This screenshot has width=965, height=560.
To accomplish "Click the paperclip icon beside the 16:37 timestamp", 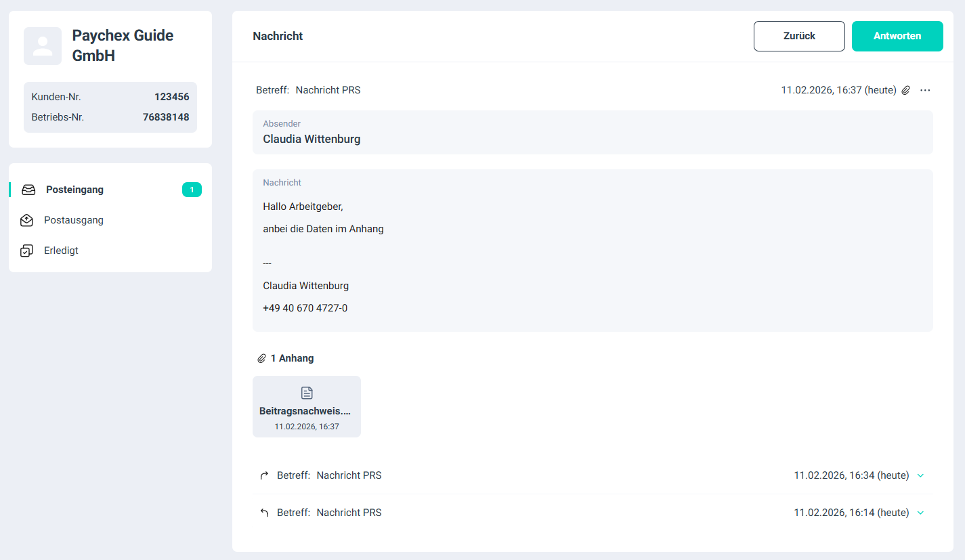I will [x=906, y=90].
